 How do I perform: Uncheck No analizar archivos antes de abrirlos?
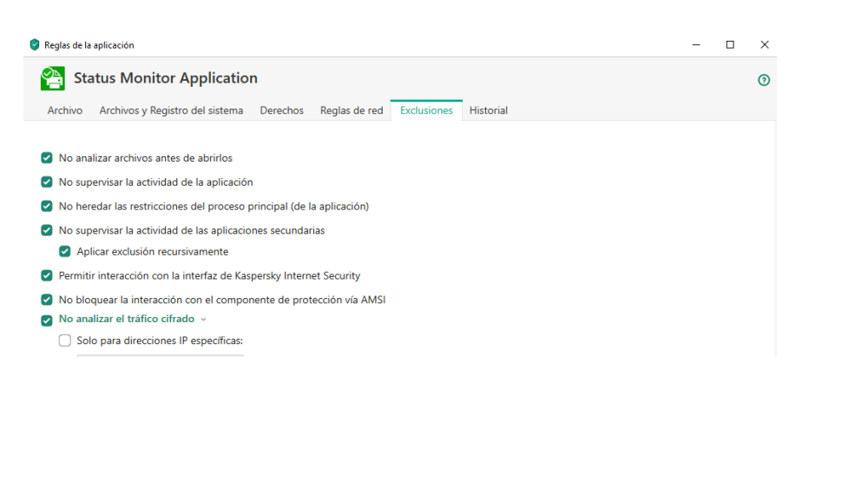click(x=47, y=158)
